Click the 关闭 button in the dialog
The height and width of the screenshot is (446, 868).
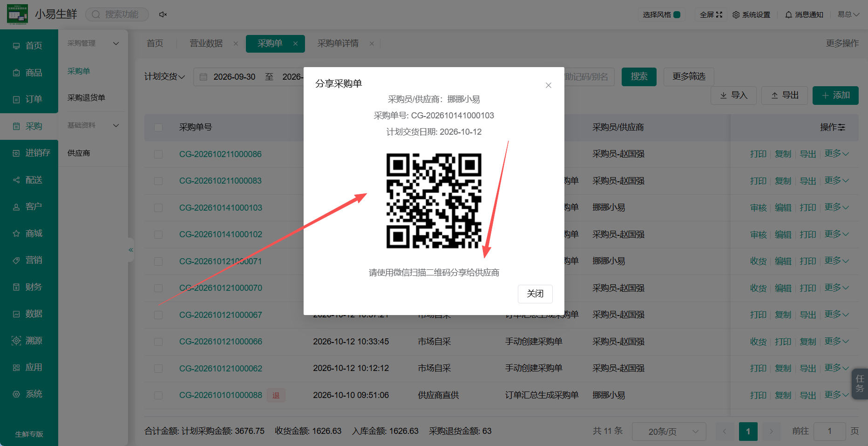pyautogui.click(x=535, y=294)
